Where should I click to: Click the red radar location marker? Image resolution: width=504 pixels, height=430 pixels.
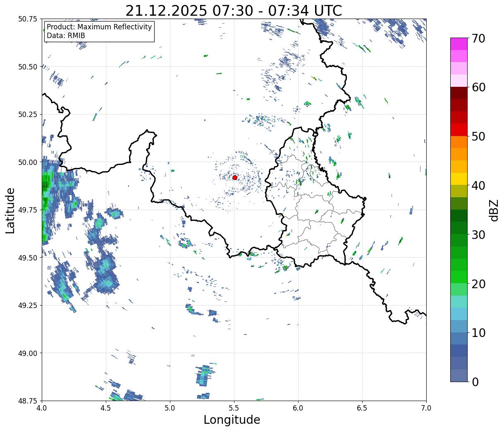click(235, 177)
